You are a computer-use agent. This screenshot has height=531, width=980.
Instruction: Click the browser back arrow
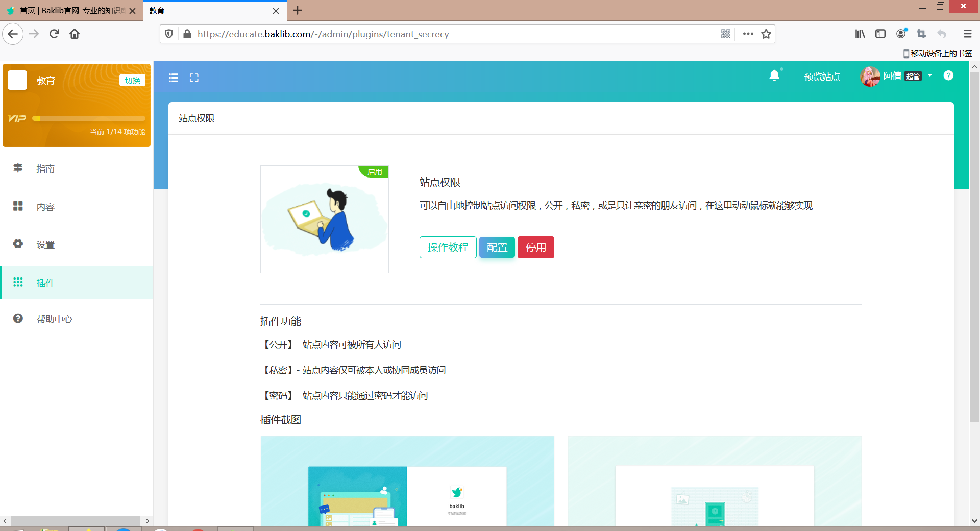(13, 34)
